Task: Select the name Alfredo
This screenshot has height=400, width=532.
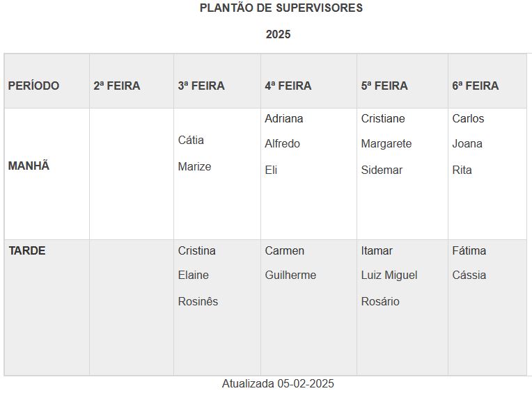Action: click(x=283, y=143)
